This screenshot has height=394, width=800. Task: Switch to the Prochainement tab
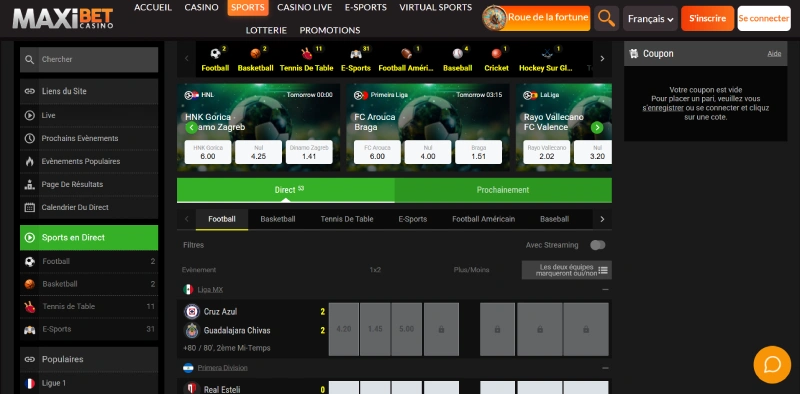point(503,190)
